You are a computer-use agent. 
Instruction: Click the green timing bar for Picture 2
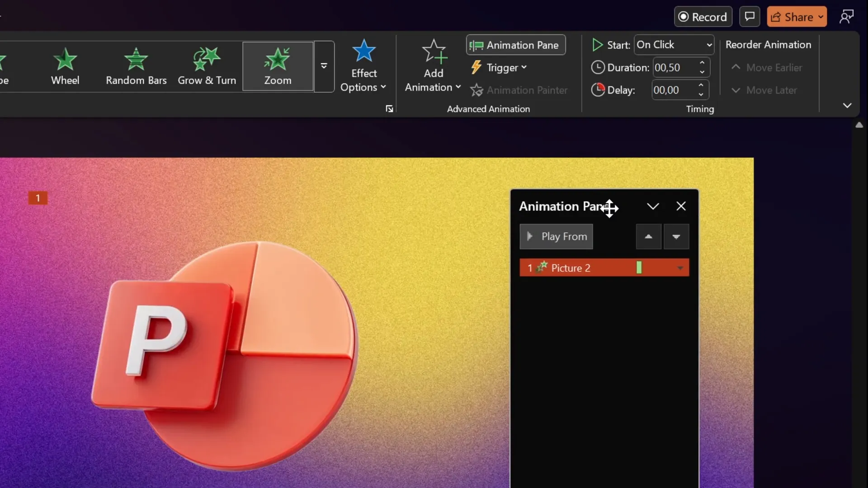(x=639, y=268)
